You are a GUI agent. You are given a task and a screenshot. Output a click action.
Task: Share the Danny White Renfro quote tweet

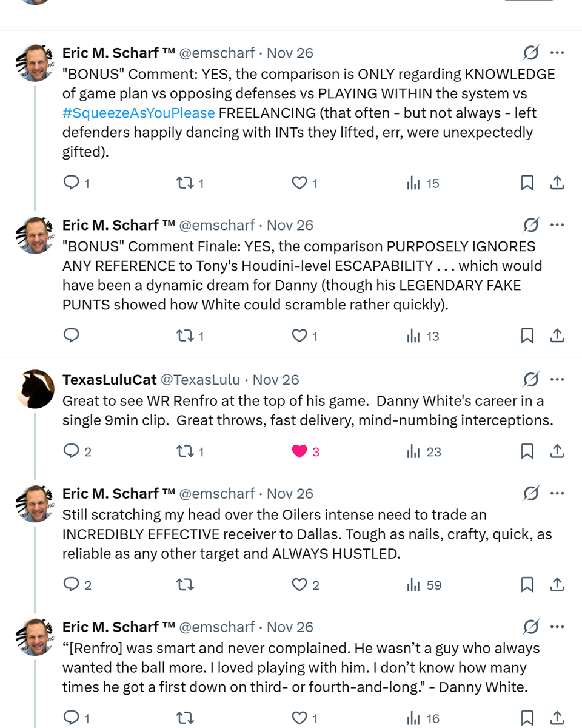point(557,718)
